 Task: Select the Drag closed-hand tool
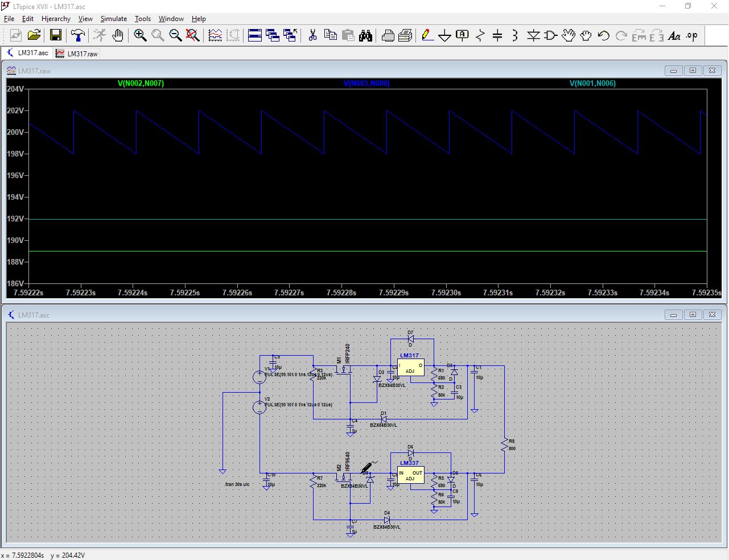(x=586, y=36)
